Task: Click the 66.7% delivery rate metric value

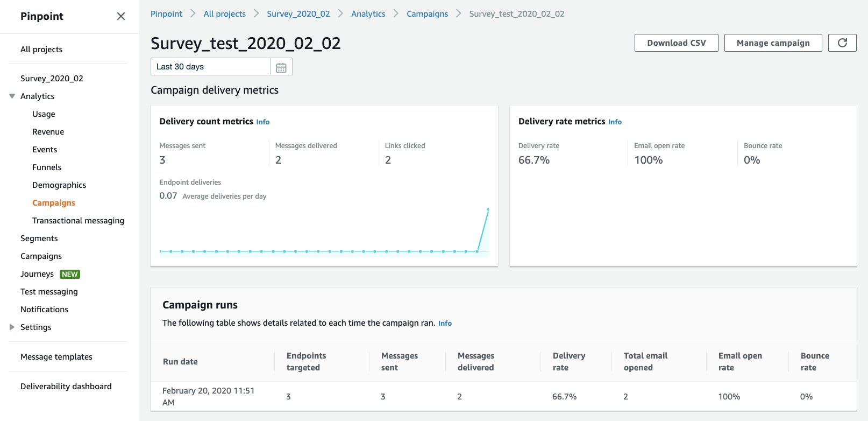Action: (534, 160)
